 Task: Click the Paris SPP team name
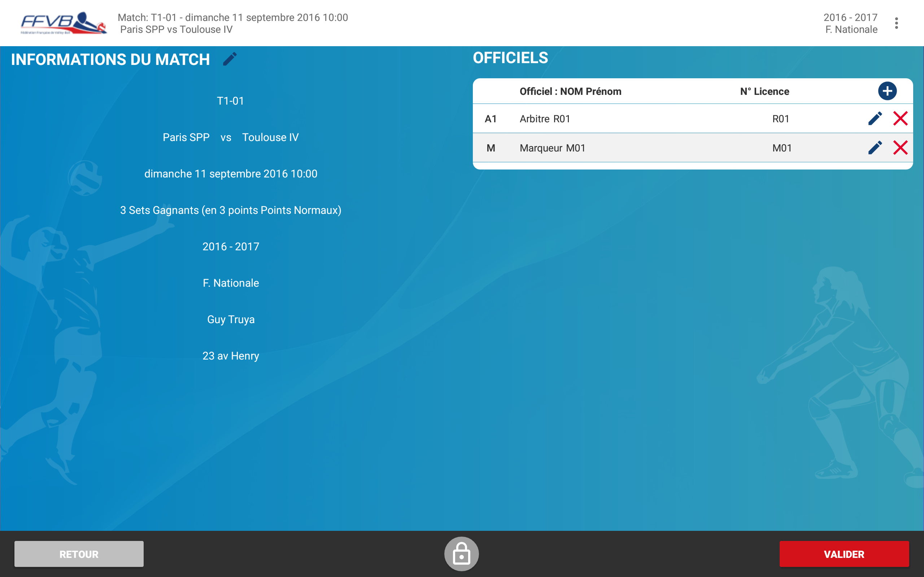point(186,137)
